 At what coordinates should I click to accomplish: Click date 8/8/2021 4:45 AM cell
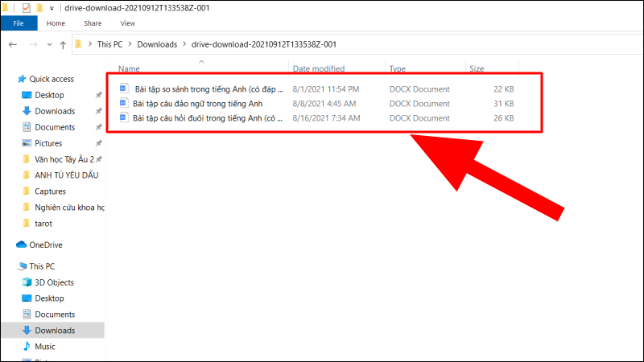[x=324, y=104]
